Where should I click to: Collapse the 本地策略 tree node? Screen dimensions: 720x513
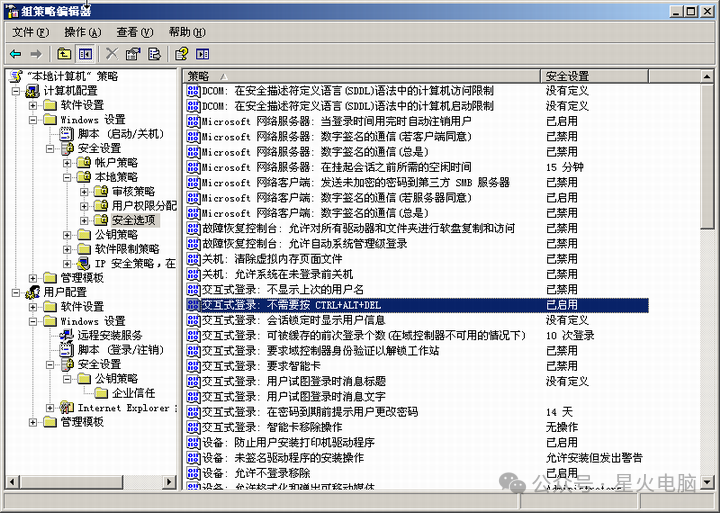point(67,177)
